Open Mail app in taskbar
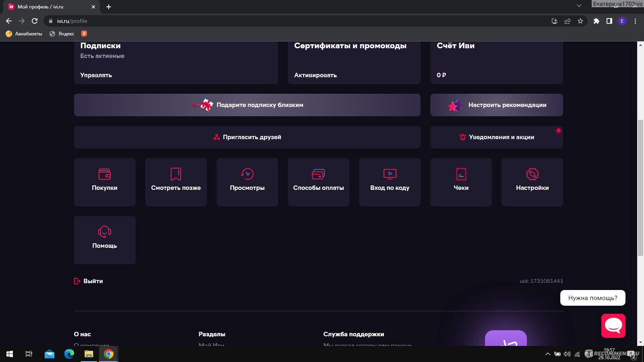The height and width of the screenshot is (362, 644). point(50,354)
